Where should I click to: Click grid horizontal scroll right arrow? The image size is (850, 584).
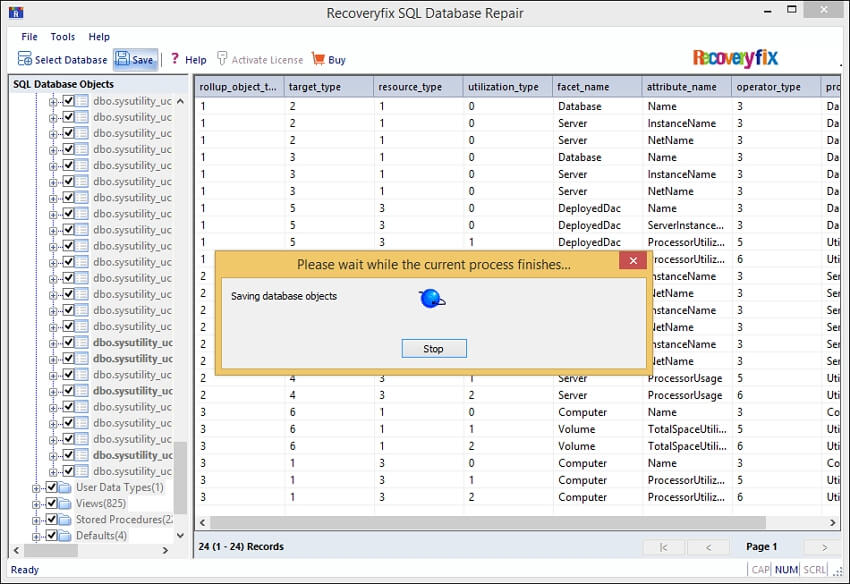[x=833, y=523]
